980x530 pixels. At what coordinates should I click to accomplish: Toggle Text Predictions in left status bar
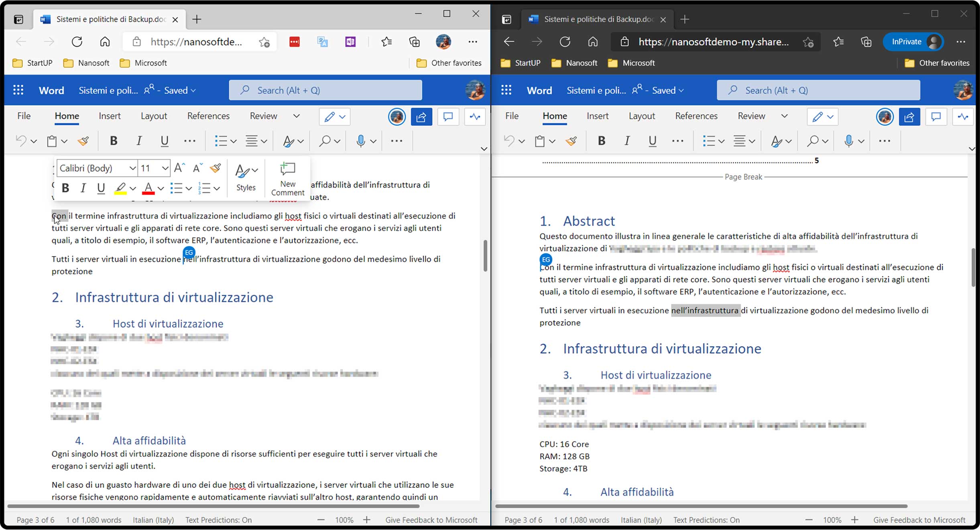pyautogui.click(x=218, y=520)
